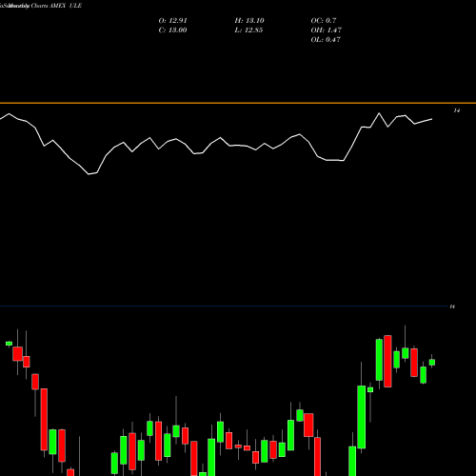Select the low price text L: 12.85
The width and height of the screenshot is (476, 476).
coord(248,30)
